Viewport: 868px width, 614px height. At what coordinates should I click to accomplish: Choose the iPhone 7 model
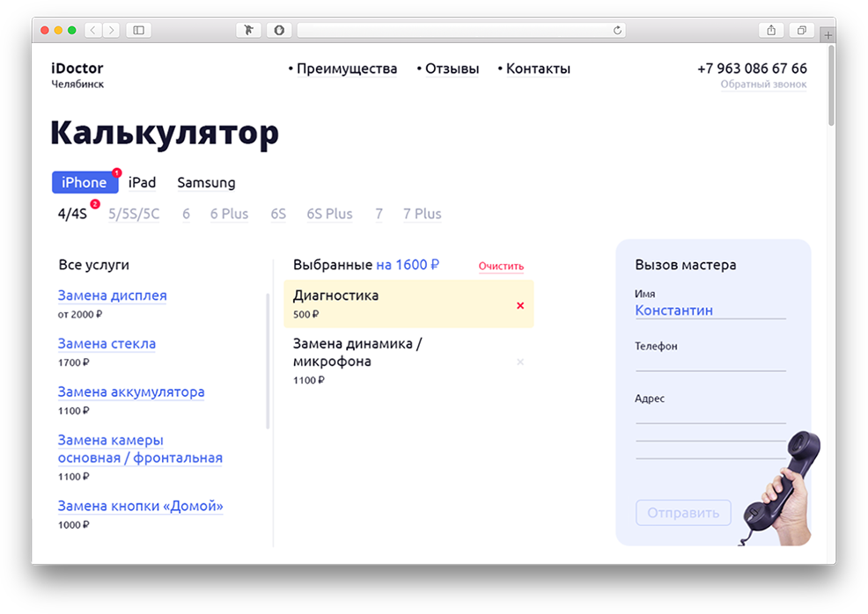point(379,214)
